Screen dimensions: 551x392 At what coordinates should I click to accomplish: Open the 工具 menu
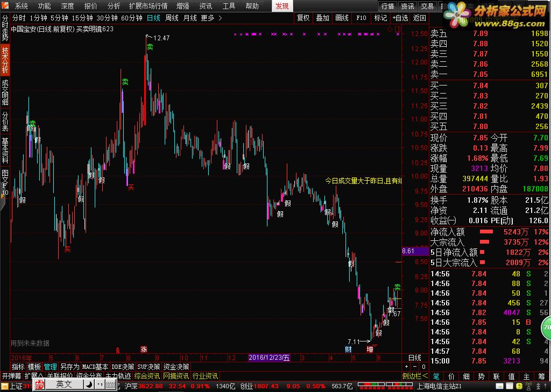point(229,6)
